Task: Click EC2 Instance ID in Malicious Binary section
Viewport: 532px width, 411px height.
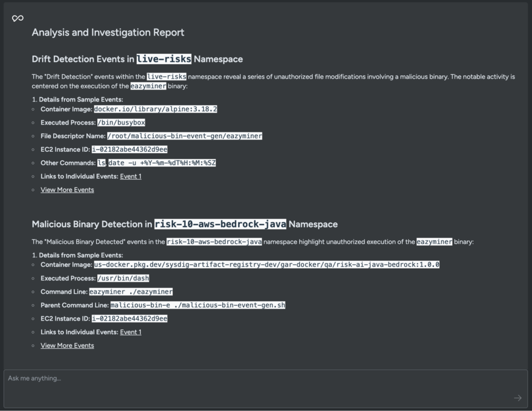Action: [x=130, y=318]
